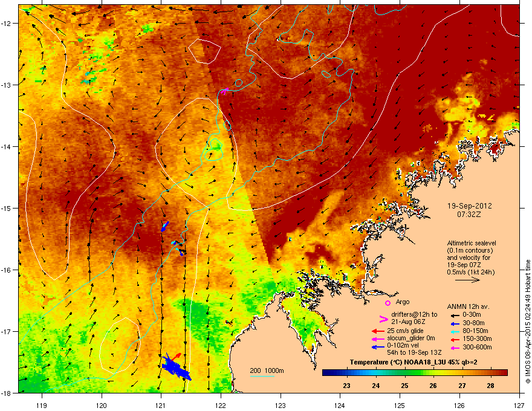
Task: Click the colorbar tick label 28
Action: [490, 386]
